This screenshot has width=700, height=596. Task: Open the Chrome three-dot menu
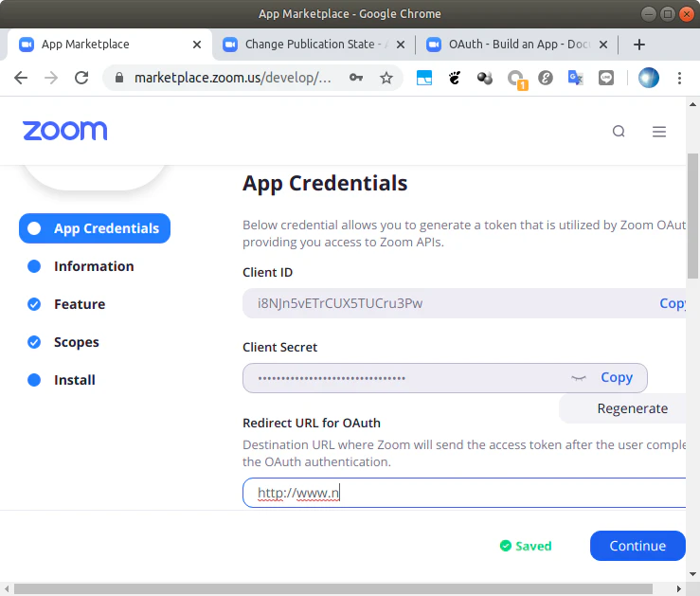pos(679,78)
